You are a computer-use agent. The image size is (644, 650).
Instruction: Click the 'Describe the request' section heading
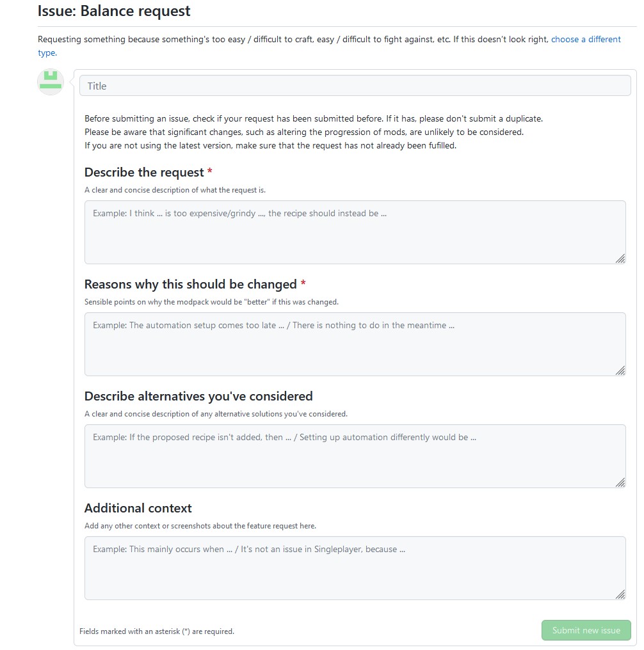point(144,172)
